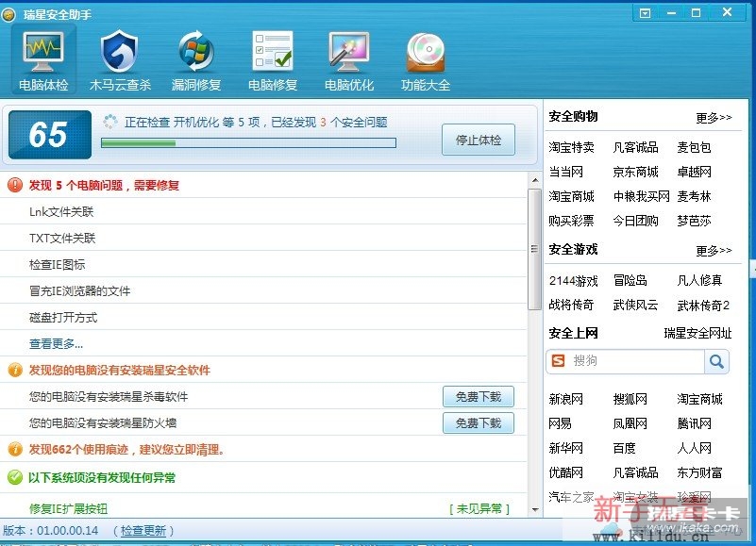The height and width of the screenshot is (546, 756).
Task: Click the results list scrollbar thumb
Action: [534, 249]
